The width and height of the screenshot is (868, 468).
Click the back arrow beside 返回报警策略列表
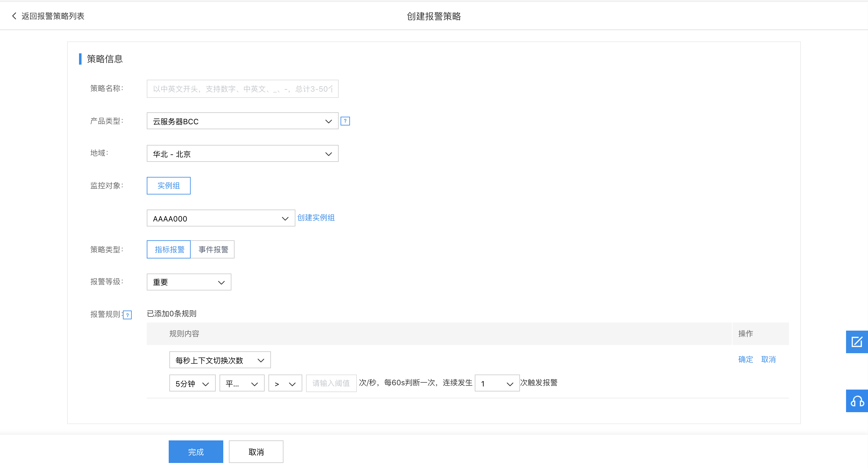click(14, 16)
